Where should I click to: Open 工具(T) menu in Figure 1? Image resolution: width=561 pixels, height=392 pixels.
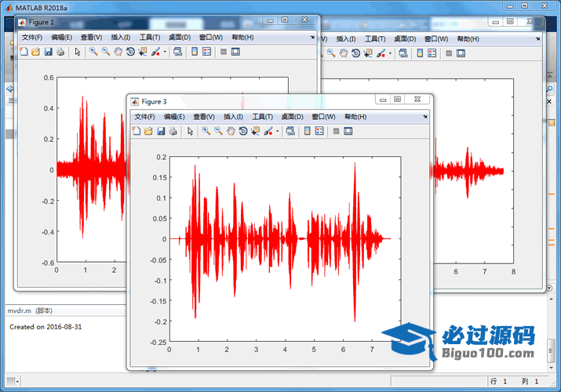(150, 38)
